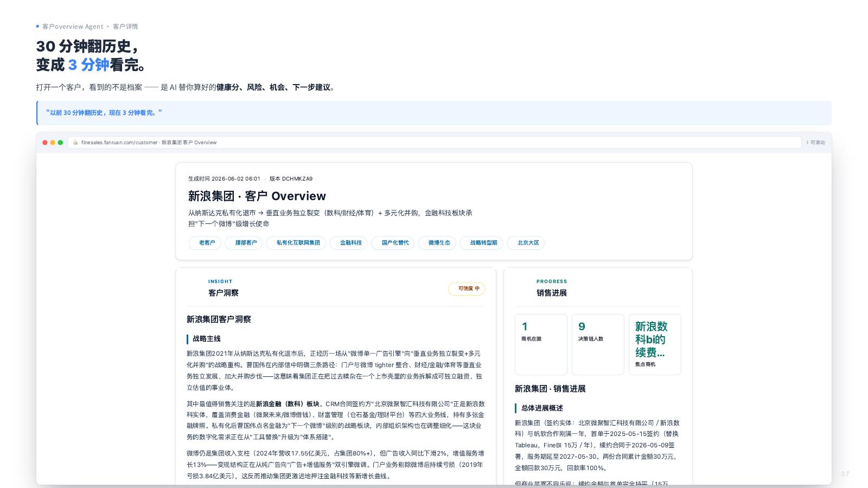868x488 pixels.
Task: Click the 销售进展 section header
Action: pos(552,293)
